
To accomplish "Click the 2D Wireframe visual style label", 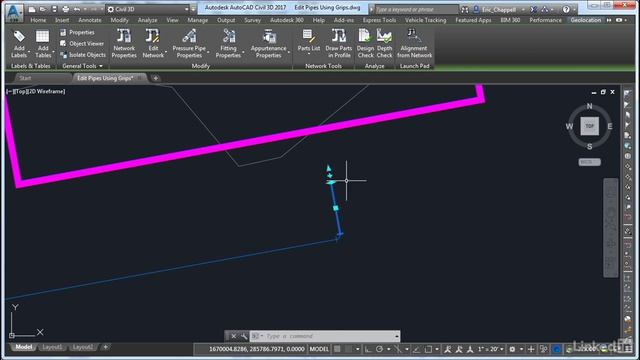I will (47, 91).
